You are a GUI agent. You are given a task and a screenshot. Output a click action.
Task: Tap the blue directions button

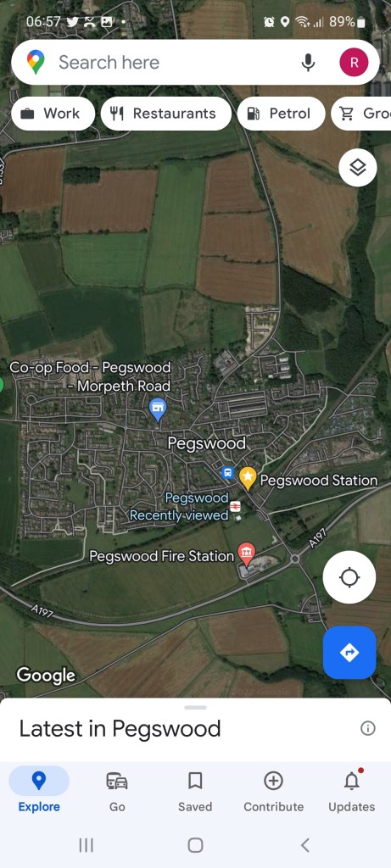349,653
